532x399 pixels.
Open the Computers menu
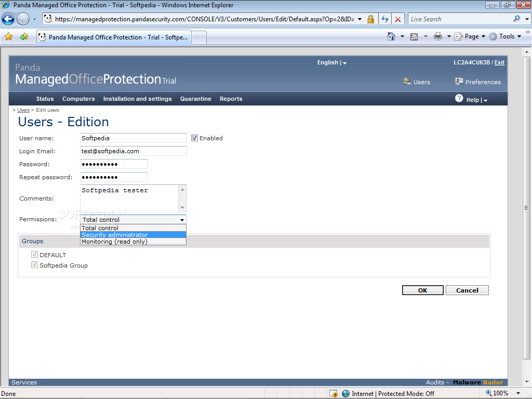pyautogui.click(x=78, y=99)
